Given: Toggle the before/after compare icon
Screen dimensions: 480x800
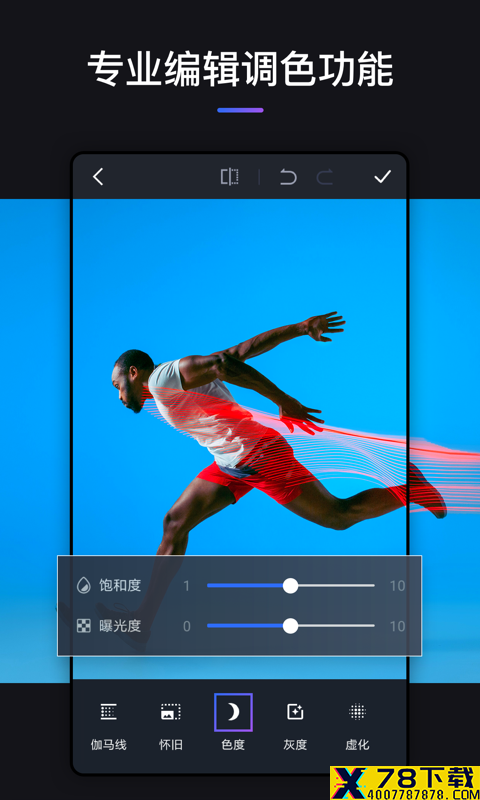Looking at the screenshot, I should click(x=230, y=177).
